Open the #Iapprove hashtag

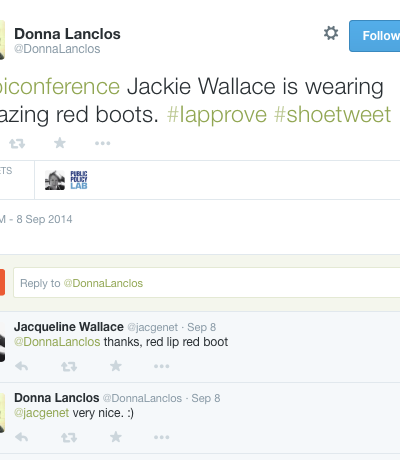coord(217,115)
